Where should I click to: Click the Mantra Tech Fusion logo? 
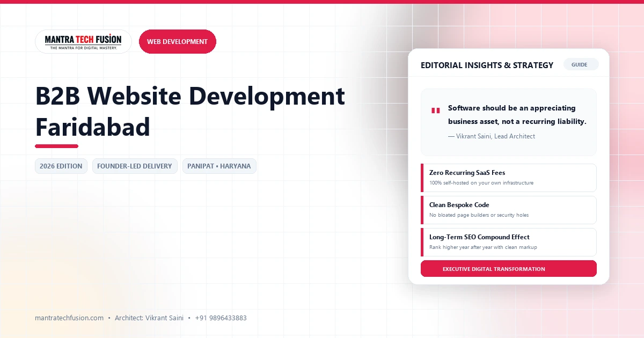pyautogui.click(x=83, y=41)
